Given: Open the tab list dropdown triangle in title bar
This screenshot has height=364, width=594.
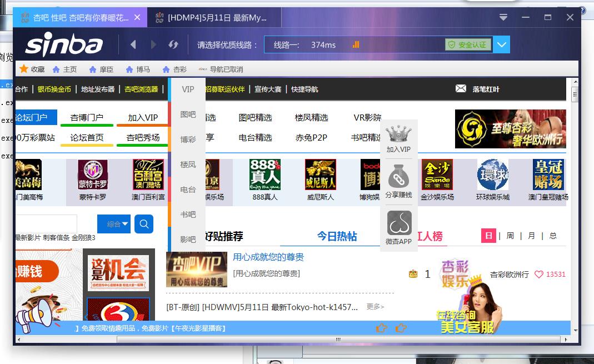Looking at the screenshot, I should pos(503,17).
